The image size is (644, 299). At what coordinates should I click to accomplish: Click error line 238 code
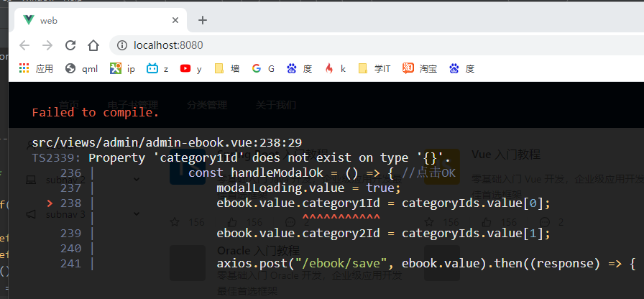[x=383, y=203]
